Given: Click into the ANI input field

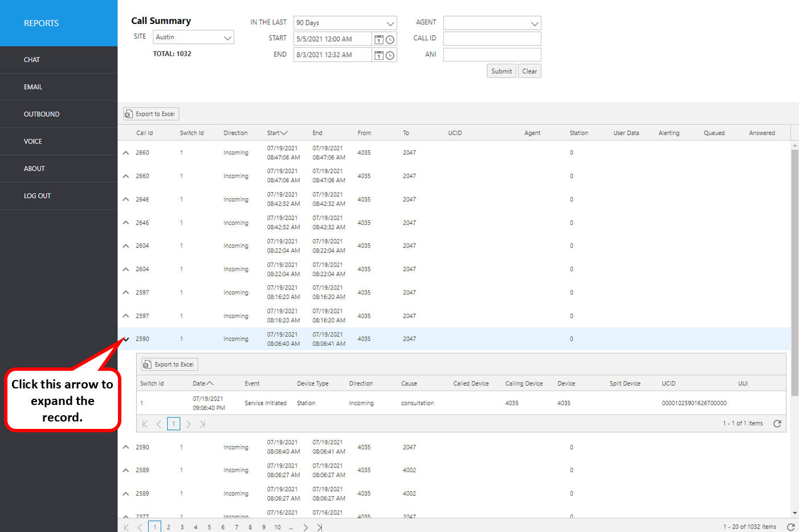Looking at the screenshot, I should [492, 55].
